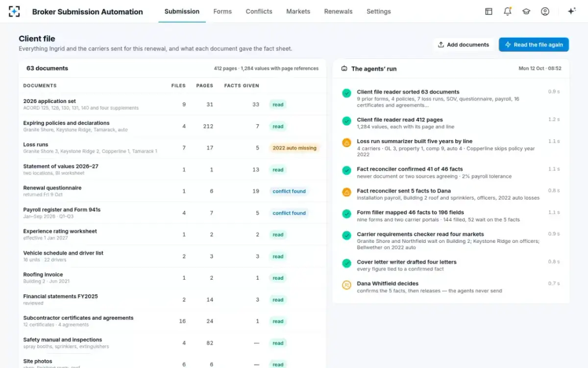The height and width of the screenshot is (368, 588).
Task: Open the Site photos row
Action: [172, 361]
